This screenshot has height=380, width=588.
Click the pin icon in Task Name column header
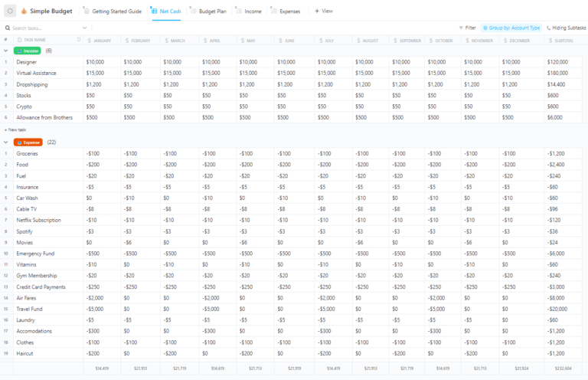point(79,39)
